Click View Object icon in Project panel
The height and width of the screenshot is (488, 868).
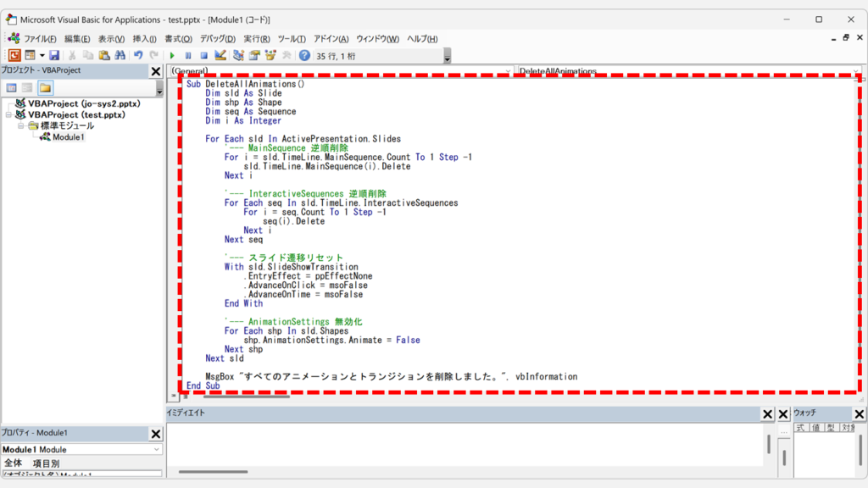(27, 88)
